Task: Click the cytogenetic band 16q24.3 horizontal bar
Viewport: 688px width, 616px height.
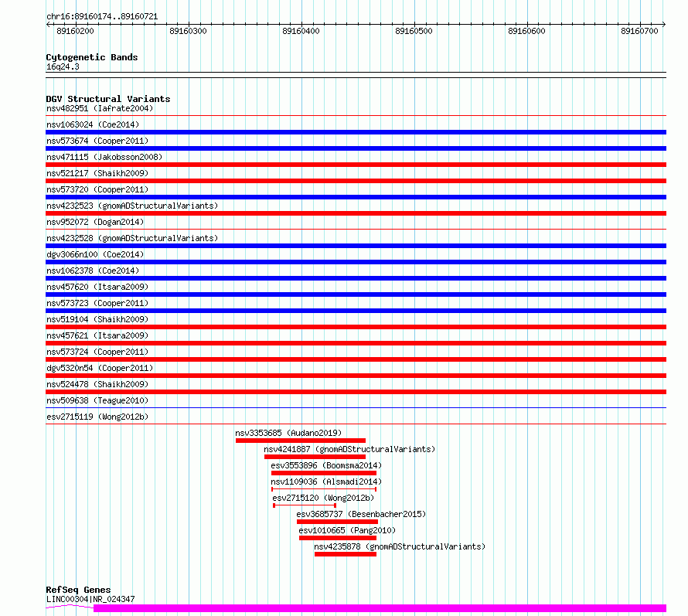Action: pyautogui.click(x=356, y=75)
